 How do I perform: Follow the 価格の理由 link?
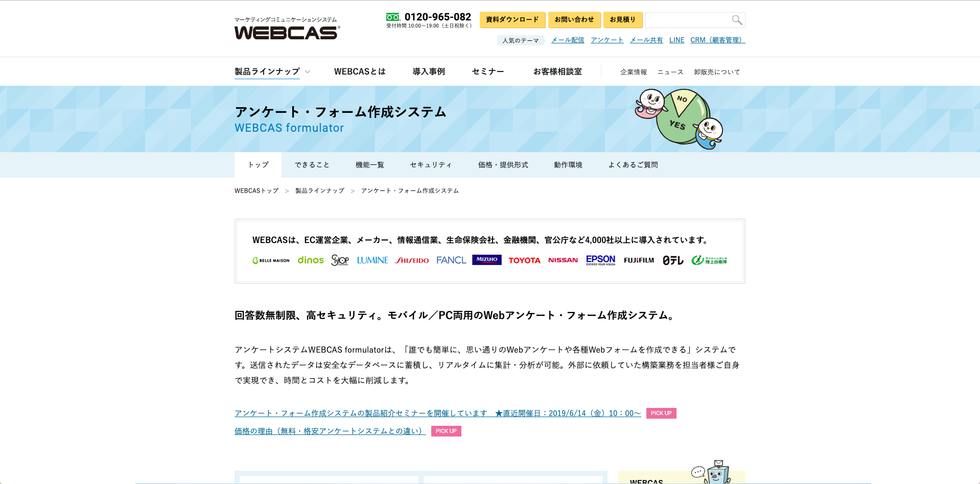click(329, 430)
